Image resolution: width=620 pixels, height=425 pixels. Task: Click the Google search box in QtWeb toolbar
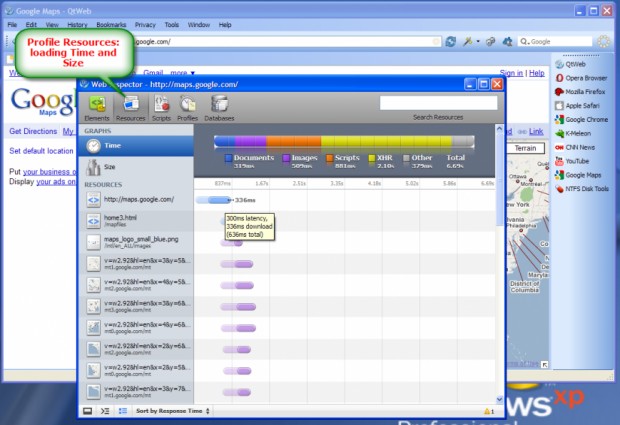tap(555, 41)
